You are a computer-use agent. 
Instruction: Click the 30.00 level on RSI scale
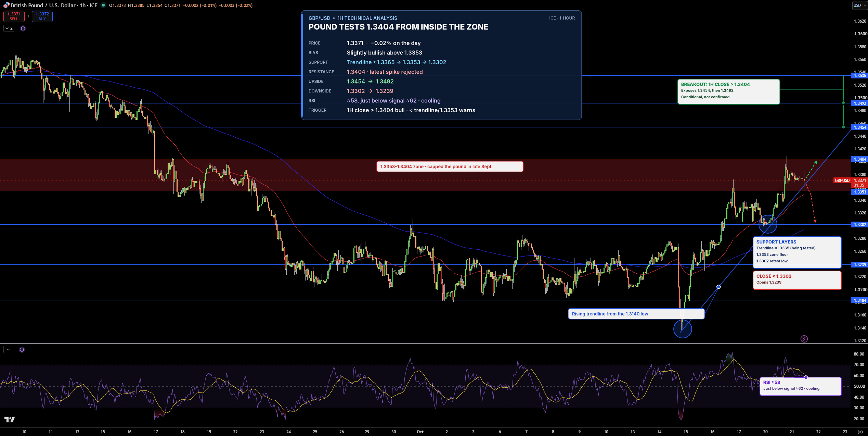coord(859,408)
